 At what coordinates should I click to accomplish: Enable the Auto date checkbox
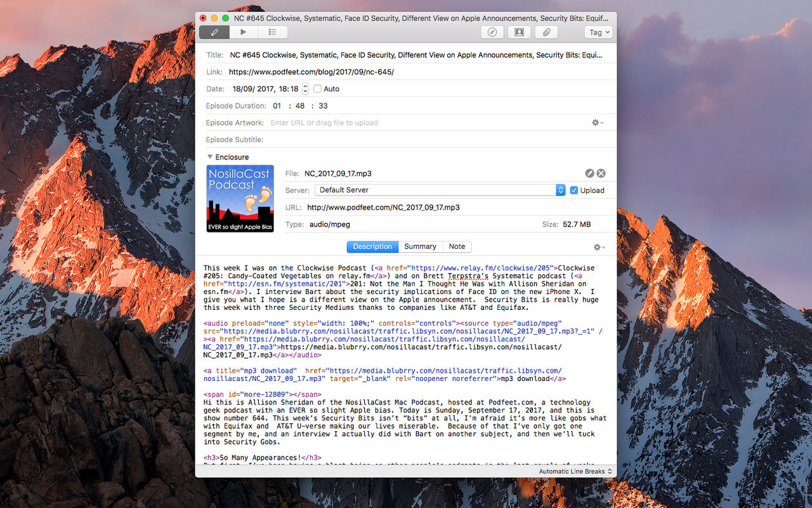[x=317, y=89]
